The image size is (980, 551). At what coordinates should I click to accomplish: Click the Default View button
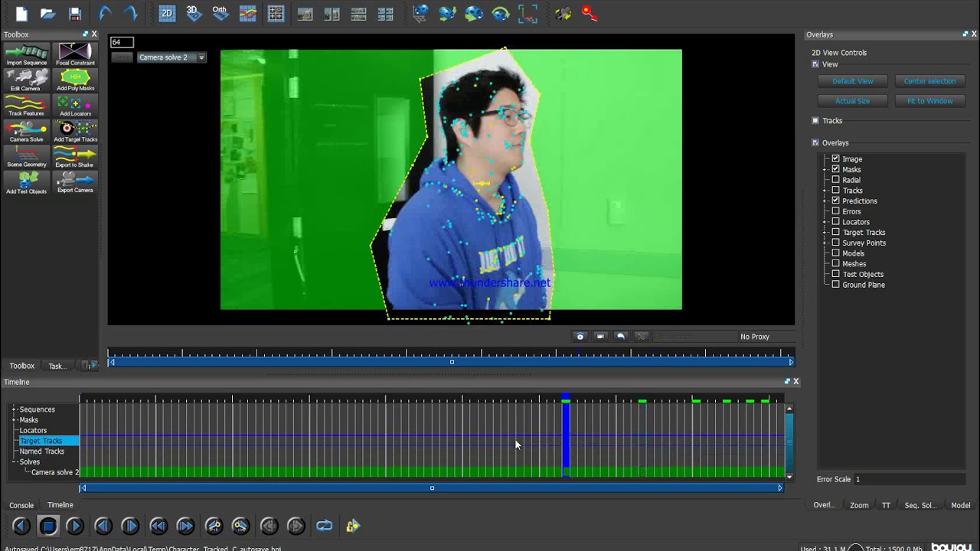pyautogui.click(x=852, y=81)
